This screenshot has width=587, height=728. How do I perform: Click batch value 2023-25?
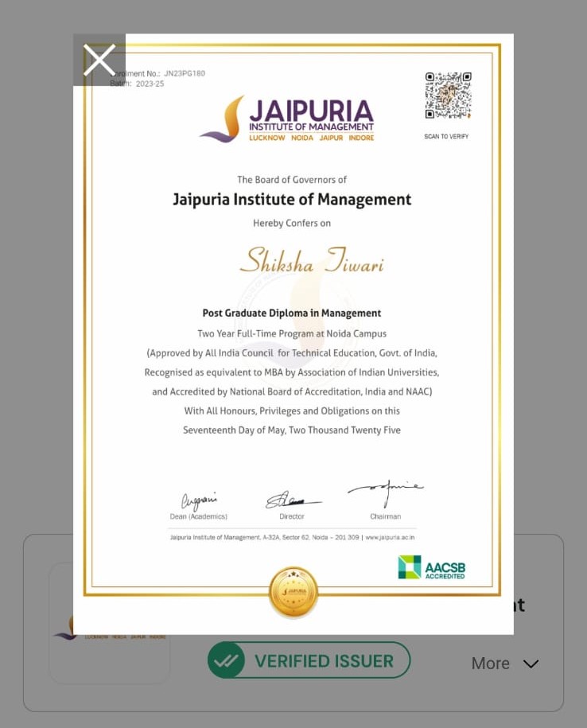click(150, 84)
